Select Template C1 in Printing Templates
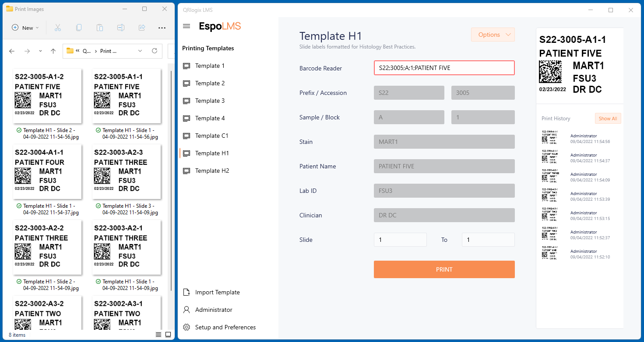Image resolution: width=644 pixels, height=342 pixels. 212,136
